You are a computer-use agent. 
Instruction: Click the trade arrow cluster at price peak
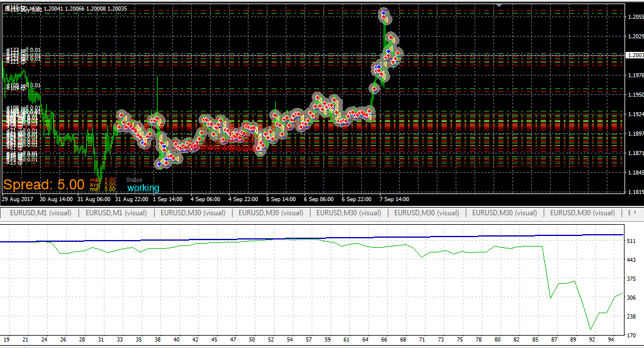pos(384,16)
